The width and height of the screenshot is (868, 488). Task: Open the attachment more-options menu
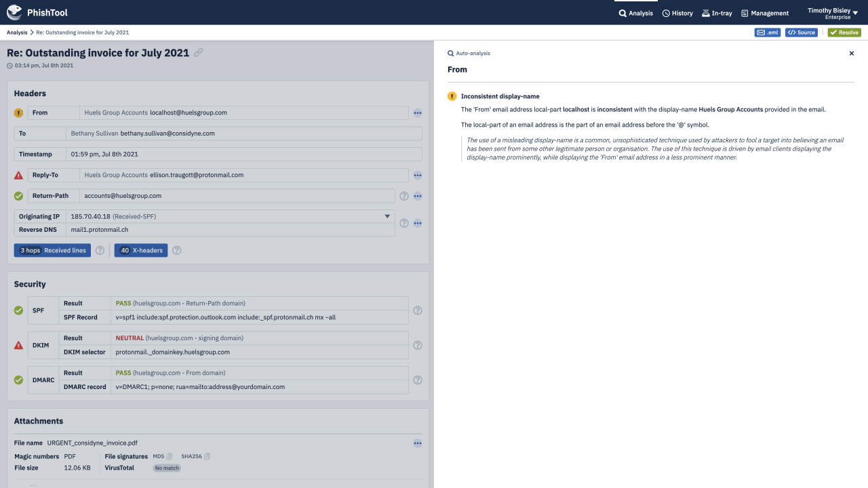coord(418,443)
